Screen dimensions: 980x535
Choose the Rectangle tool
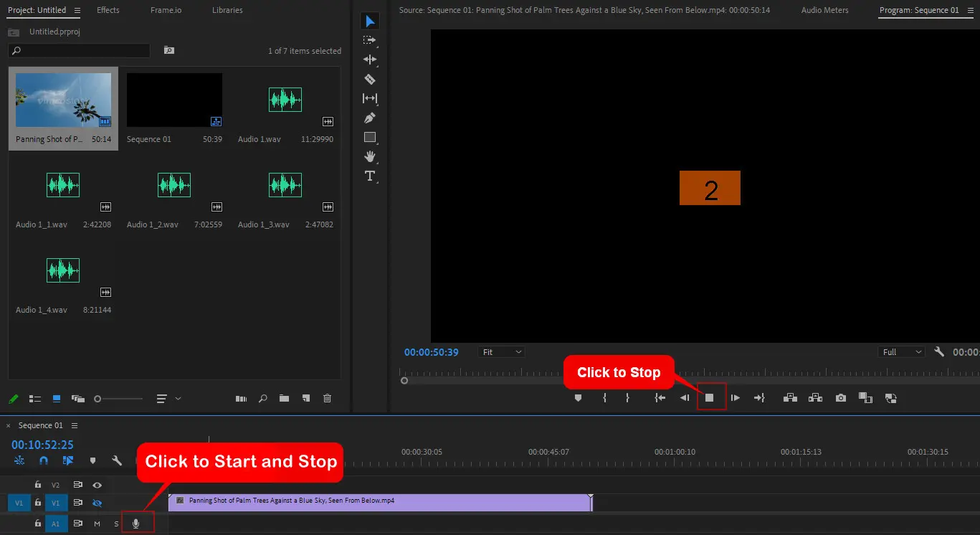[x=370, y=137]
